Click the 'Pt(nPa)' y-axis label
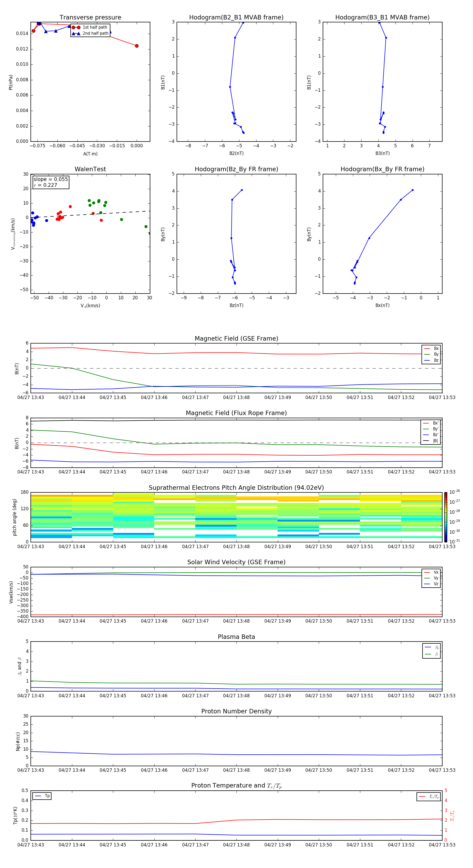Viewport: 473px width, 868px height. pyautogui.click(x=11, y=82)
